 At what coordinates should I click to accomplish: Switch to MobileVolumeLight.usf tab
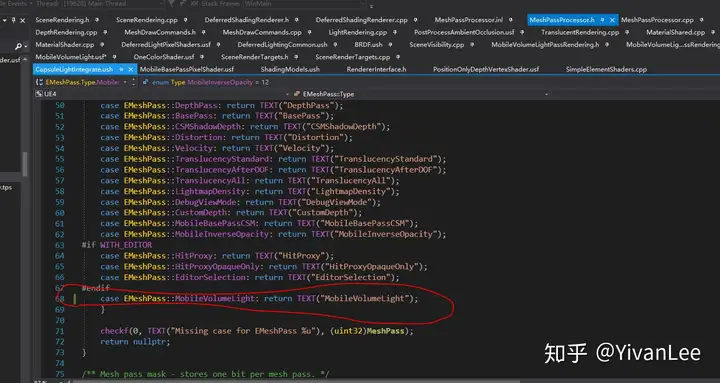coord(71,57)
